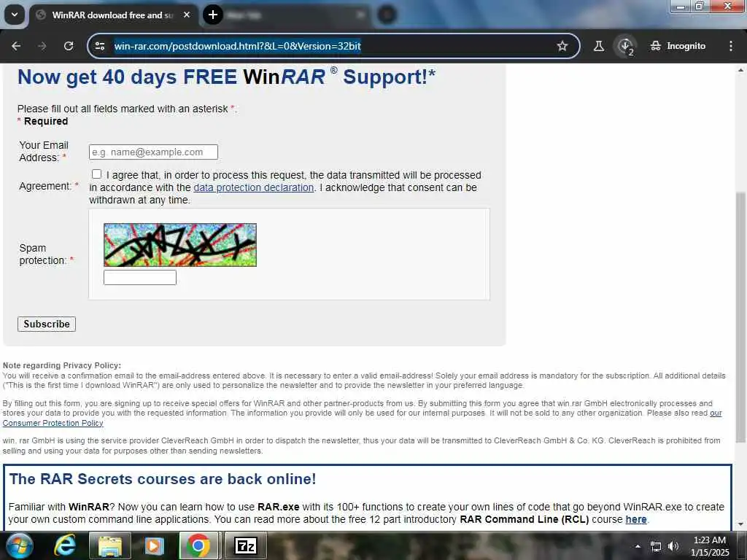Open network status tray icon
This screenshot has height=560, width=747.
click(x=656, y=546)
